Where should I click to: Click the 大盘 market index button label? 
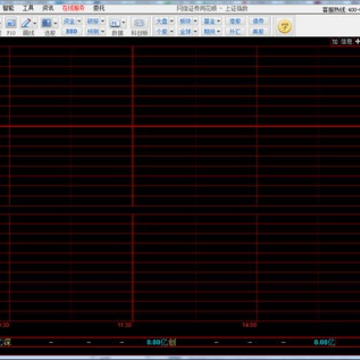coord(162,21)
